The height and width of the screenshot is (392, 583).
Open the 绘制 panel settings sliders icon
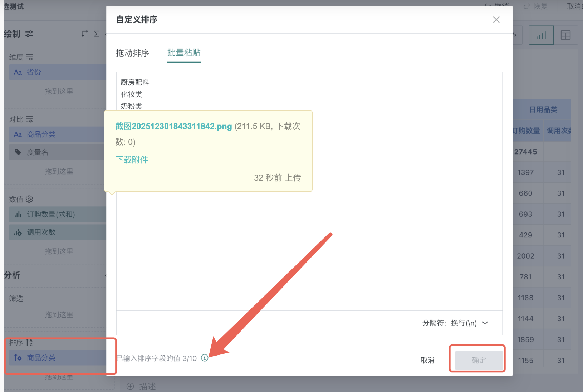point(30,34)
